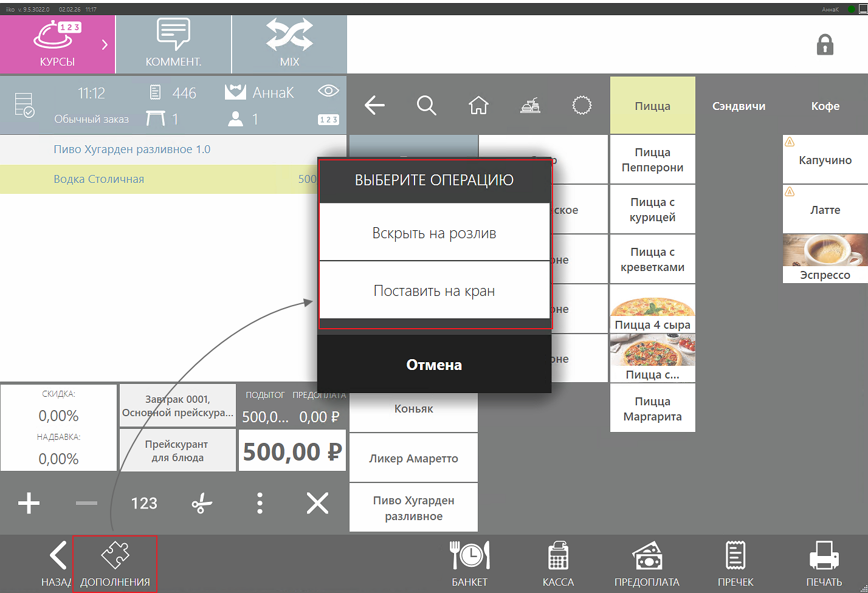Viewport: 868px width, 593px height.
Task: Choose Вскрыть на розлив operation
Action: (x=435, y=233)
